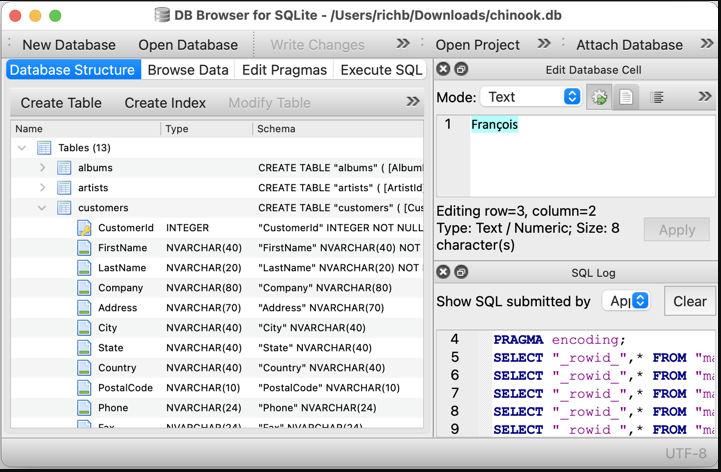Click the document icon beside the gear icon
The height and width of the screenshot is (472, 721).
pyautogui.click(x=627, y=97)
